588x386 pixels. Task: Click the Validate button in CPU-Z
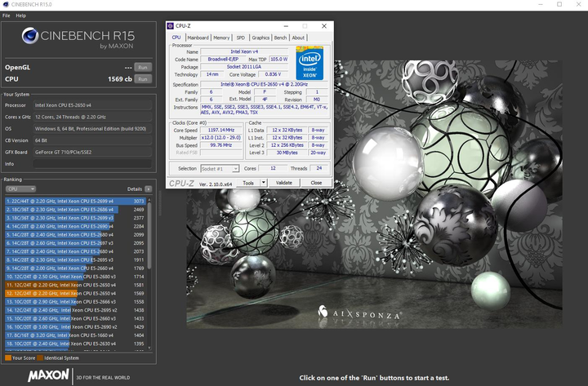pyautogui.click(x=284, y=183)
